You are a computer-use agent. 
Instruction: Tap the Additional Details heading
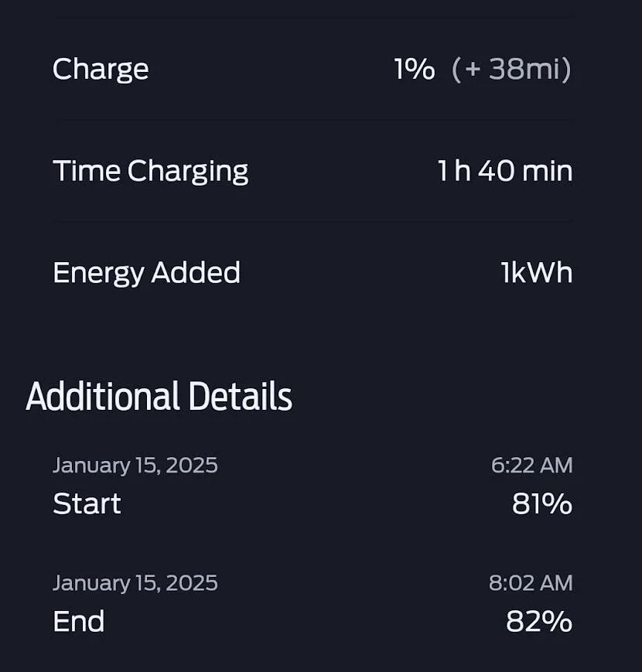(159, 397)
